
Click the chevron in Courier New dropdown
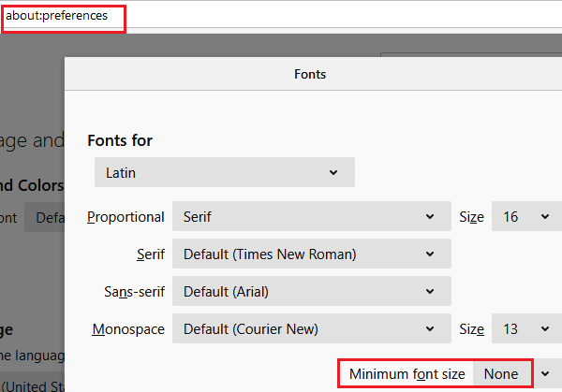click(430, 328)
